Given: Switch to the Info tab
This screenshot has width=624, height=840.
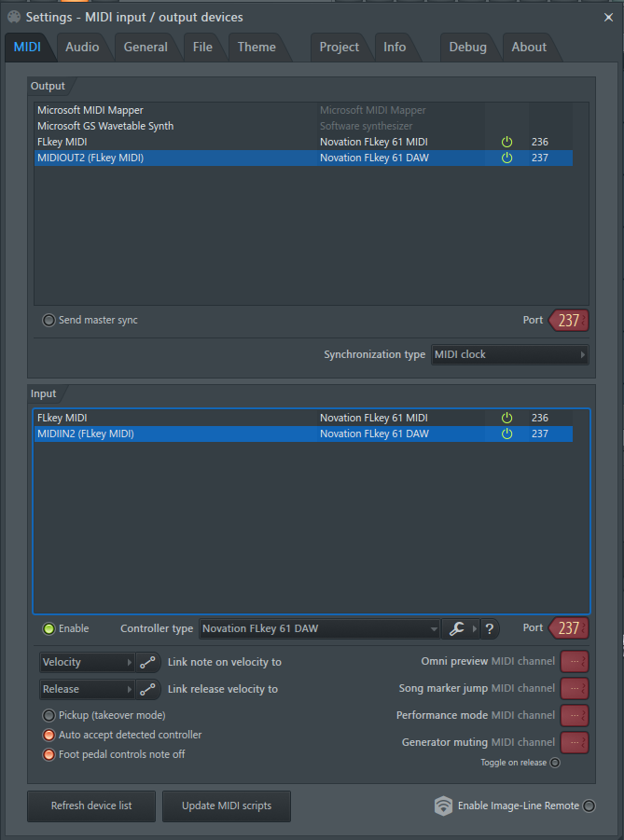Looking at the screenshot, I should pyautogui.click(x=395, y=48).
